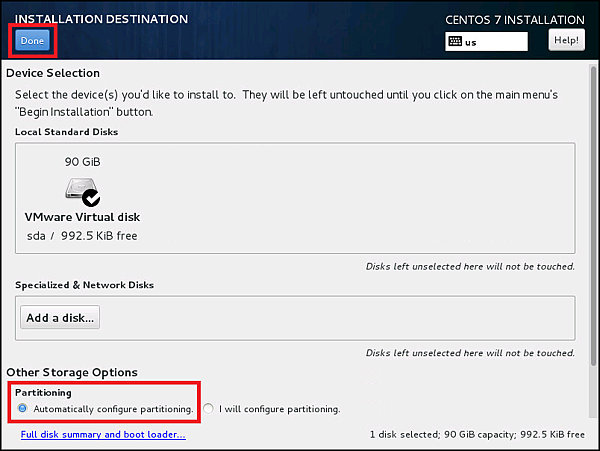Select Automatically configure partitioning radio button
This screenshot has height=451, width=600.
23,409
